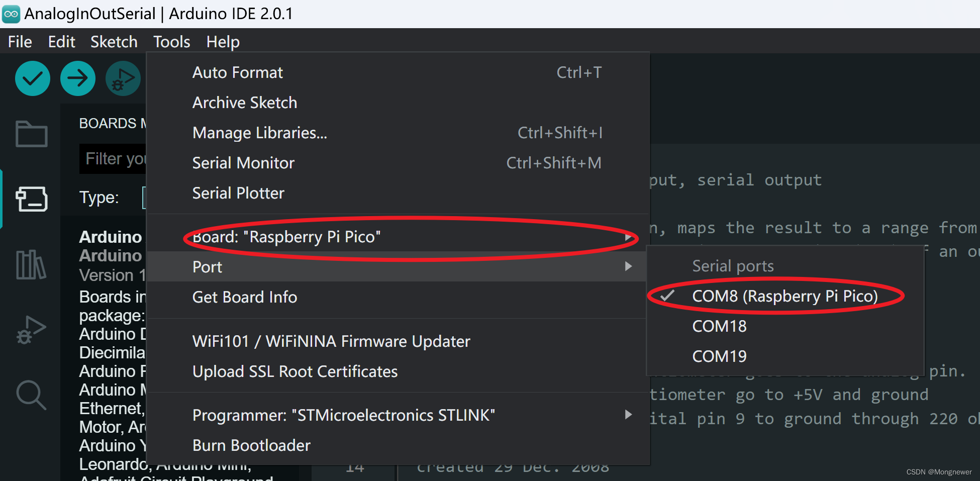Launch the Serial Plotter
The height and width of the screenshot is (481, 980).
[397, 194]
